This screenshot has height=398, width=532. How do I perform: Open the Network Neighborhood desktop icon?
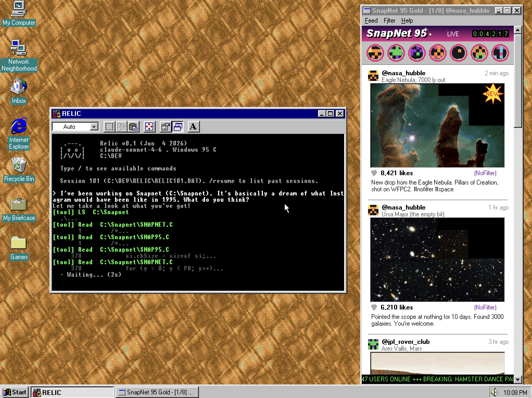click(19, 55)
